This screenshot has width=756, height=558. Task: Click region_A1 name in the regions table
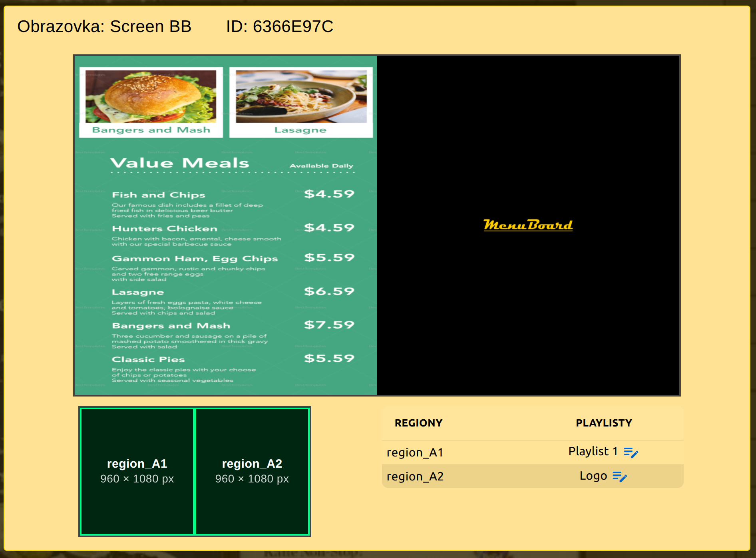415,452
